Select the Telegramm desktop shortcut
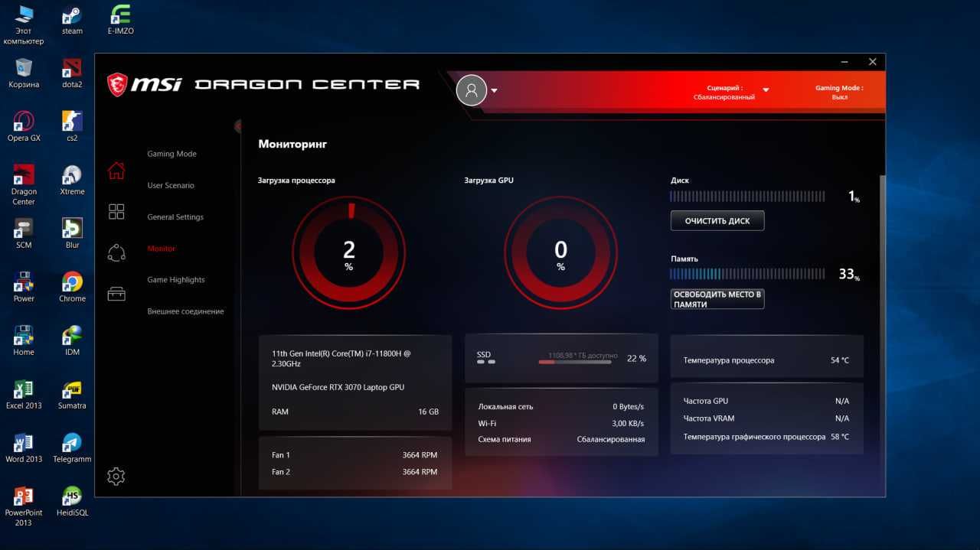Image resolution: width=980 pixels, height=550 pixels. (x=72, y=448)
